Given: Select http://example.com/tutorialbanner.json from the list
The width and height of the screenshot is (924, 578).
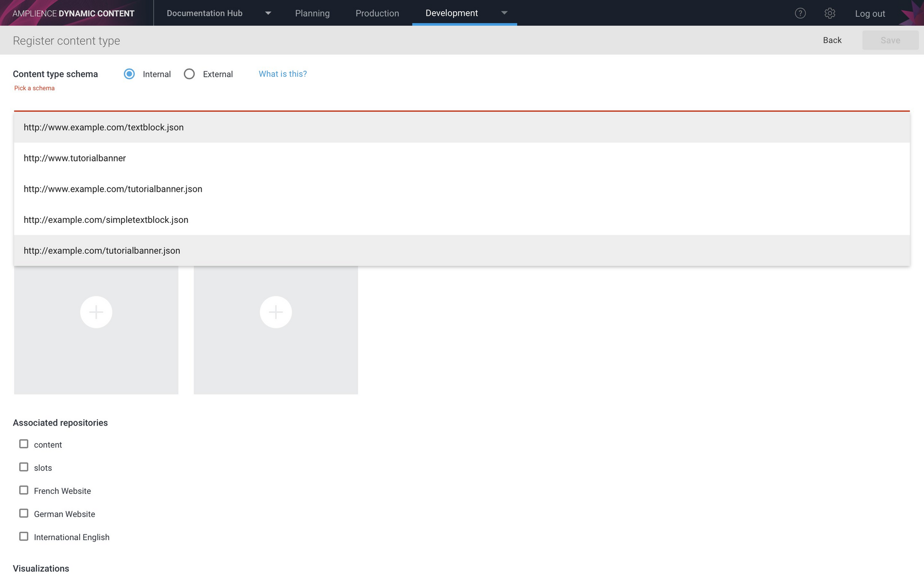Looking at the screenshot, I should tap(102, 250).
